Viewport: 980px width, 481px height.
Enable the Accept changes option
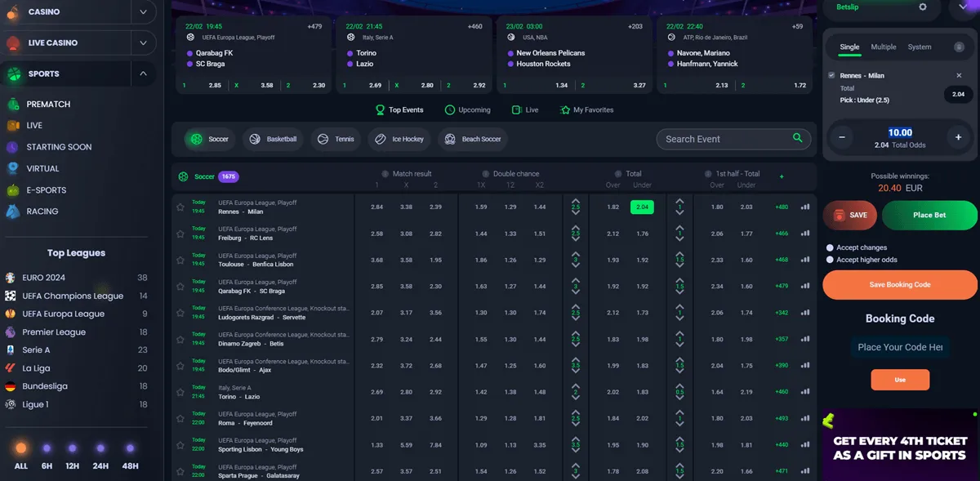829,247
